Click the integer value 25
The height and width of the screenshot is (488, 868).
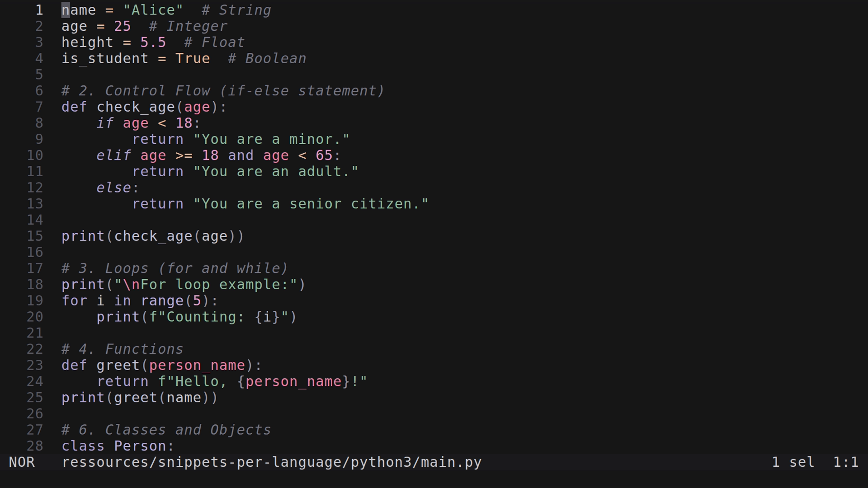(x=122, y=26)
